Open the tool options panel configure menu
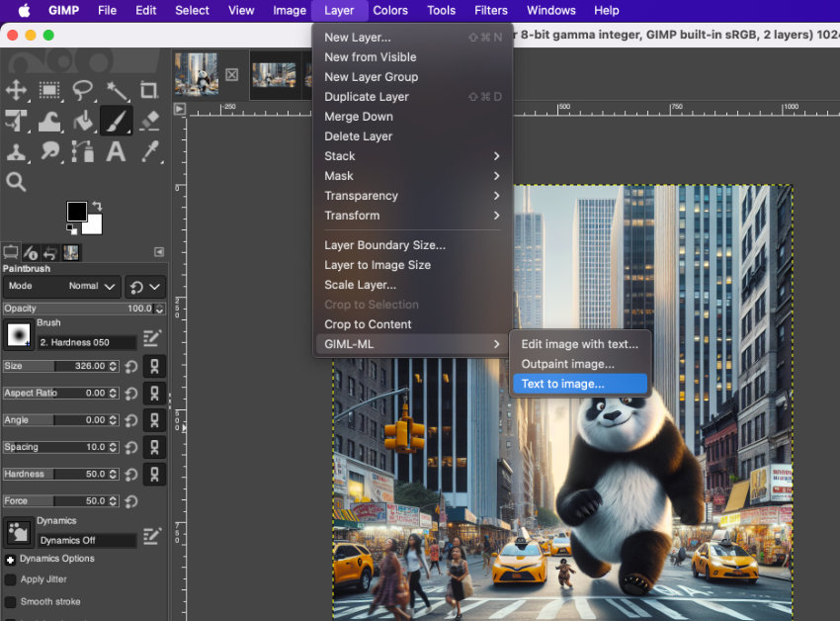The image size is (840, 621). point(159,252)
